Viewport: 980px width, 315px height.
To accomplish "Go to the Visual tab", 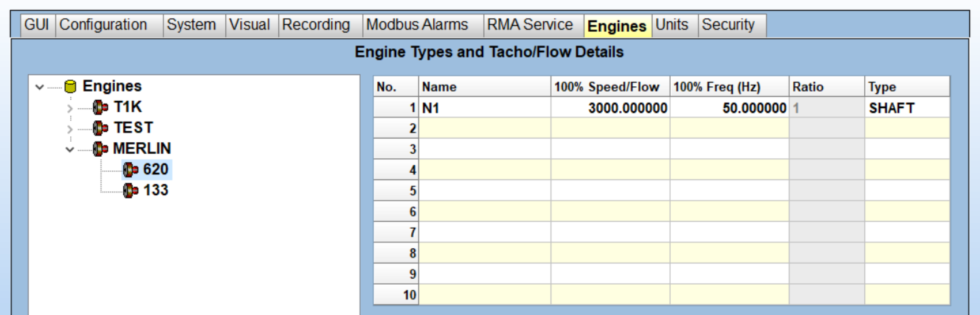I will pos(252,25).
